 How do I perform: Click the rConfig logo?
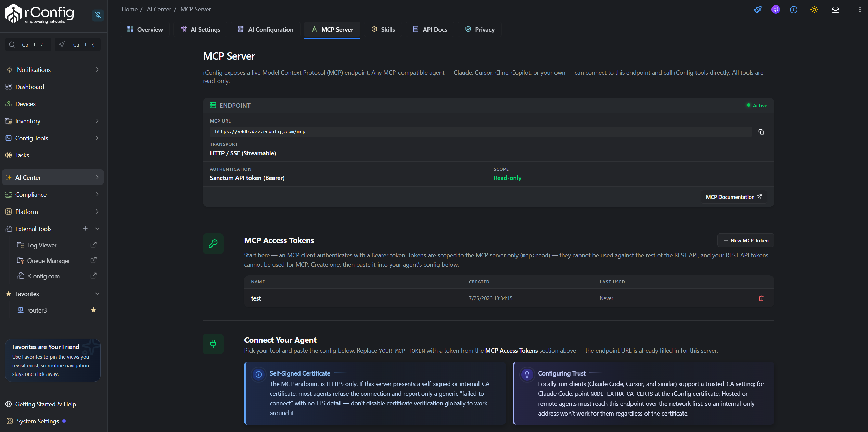[x=39, y=14]
